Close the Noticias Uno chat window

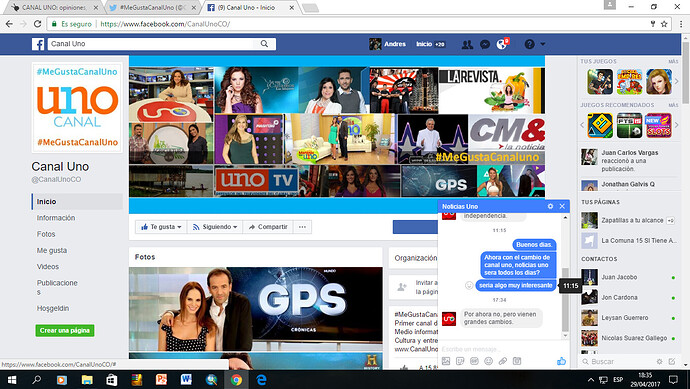point(562,206)
